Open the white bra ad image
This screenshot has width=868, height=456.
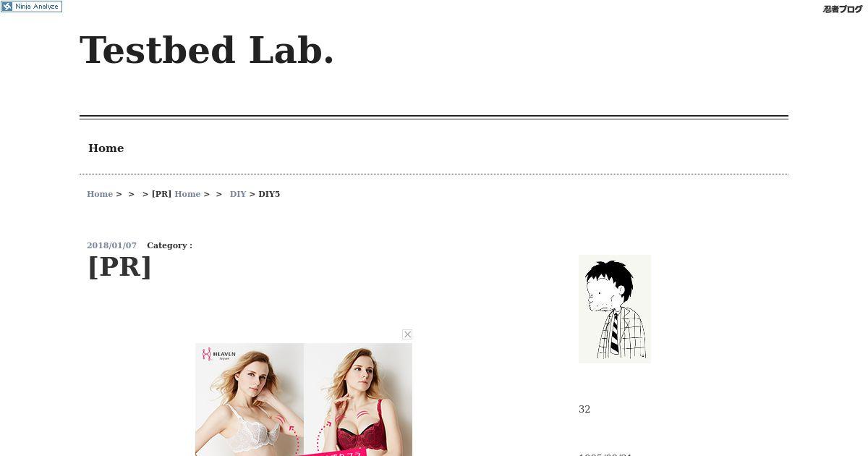(x=250, y=400)
